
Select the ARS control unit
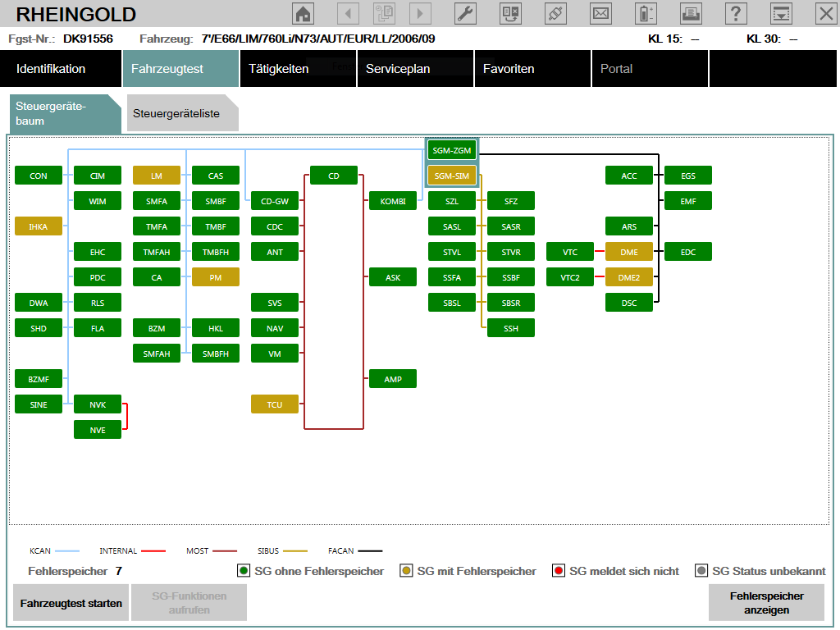tap(629, 226)
